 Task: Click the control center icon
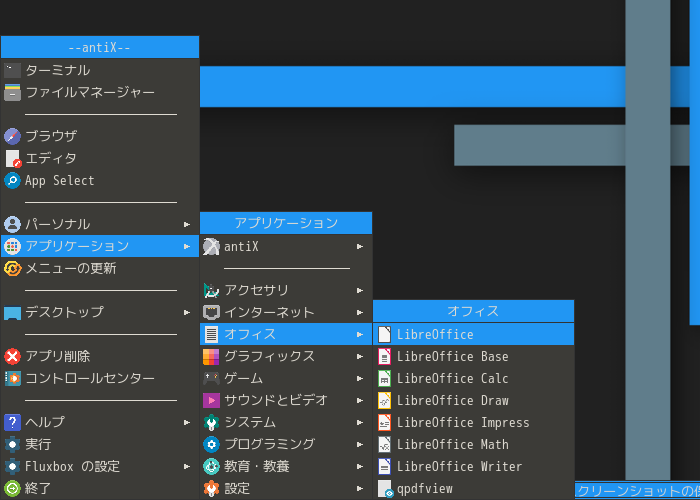[12, 379]
